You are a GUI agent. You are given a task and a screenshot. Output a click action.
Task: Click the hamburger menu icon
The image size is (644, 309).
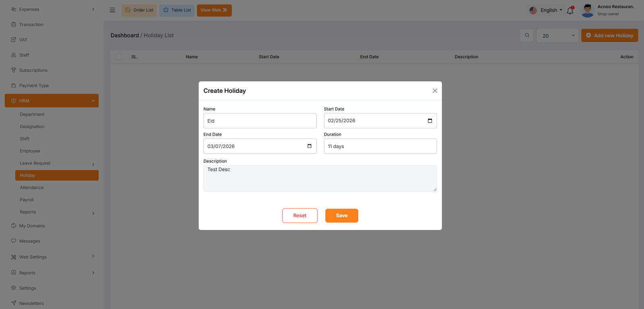coord(112,10)
